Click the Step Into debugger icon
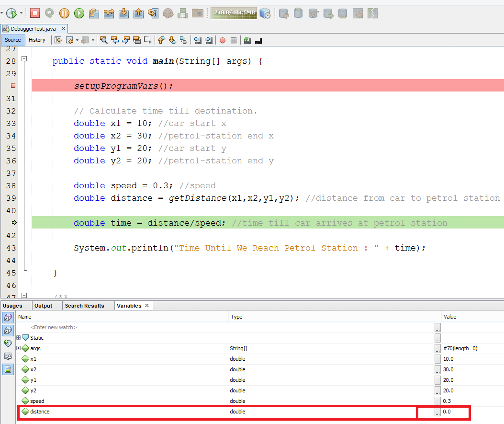This screenshot has width=504, height=424. click(x=123, y=13)
